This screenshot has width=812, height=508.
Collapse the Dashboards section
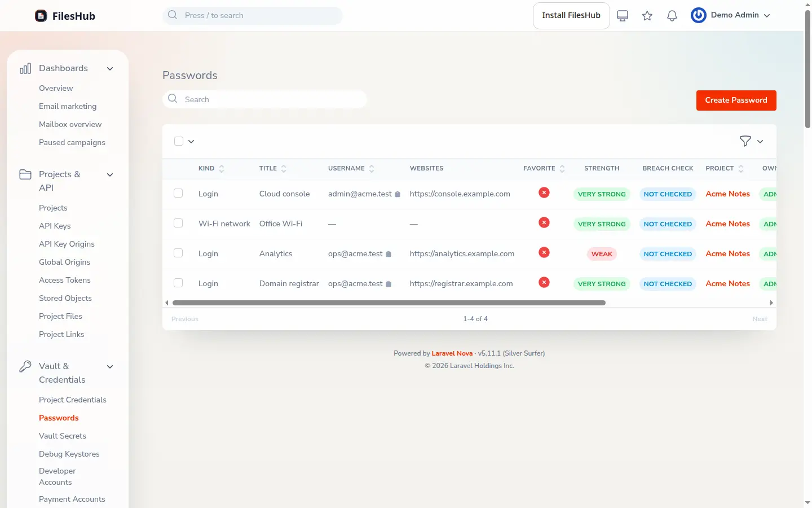(110, 69)
